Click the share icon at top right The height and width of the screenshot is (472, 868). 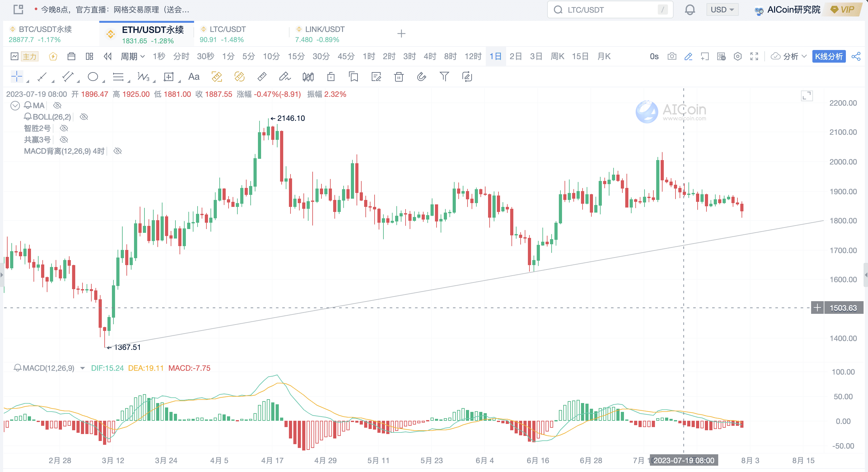(856, 56)
